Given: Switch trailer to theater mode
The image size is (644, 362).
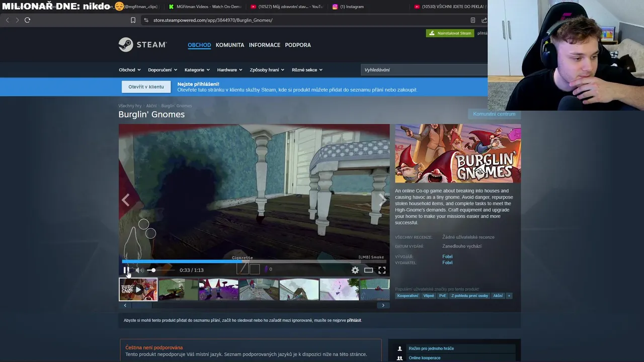Looking at the screenshot, I should tap(369, 270).
